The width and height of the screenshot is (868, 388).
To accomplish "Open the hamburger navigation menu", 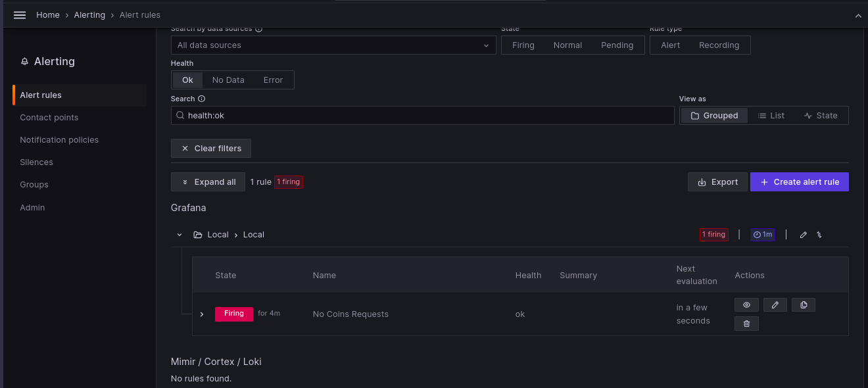I will click(20, 15).
